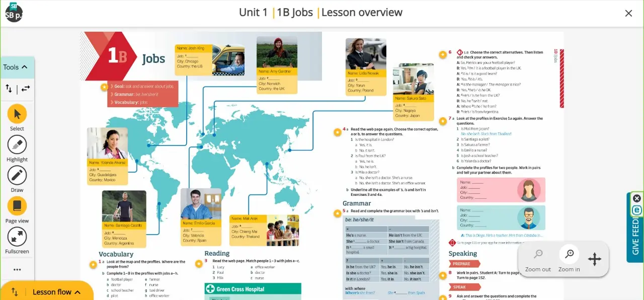The image size is (644, 300).
Task: Click the star next to Goal
Action: 105,87
